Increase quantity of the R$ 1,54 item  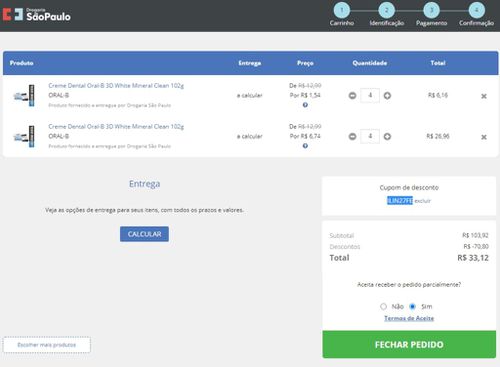point(387,96)
